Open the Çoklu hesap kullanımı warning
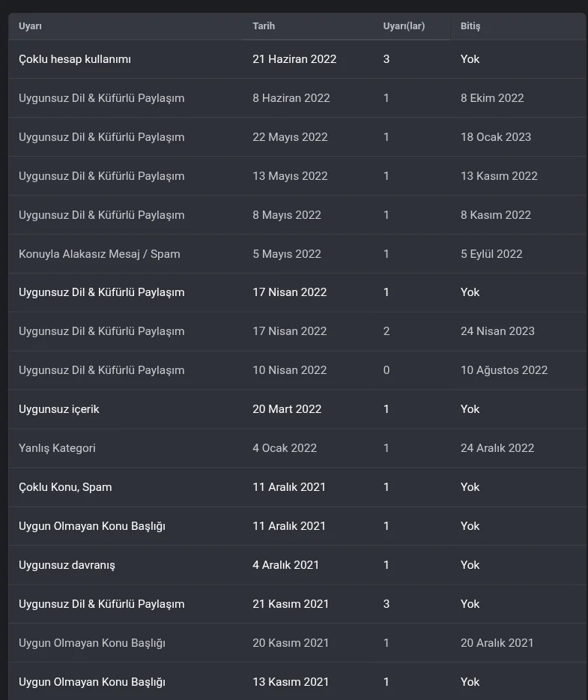 click(x=75, y=59)
